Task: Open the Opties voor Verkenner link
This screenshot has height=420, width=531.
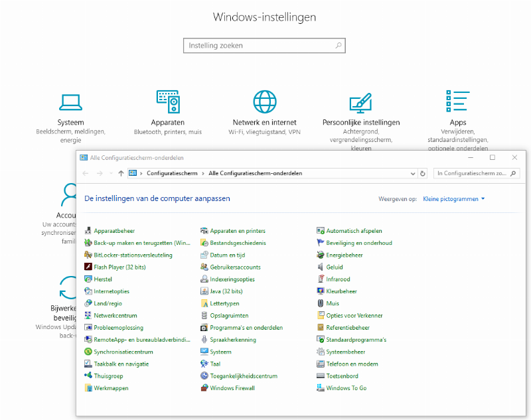Action: (x=354, y=315)
